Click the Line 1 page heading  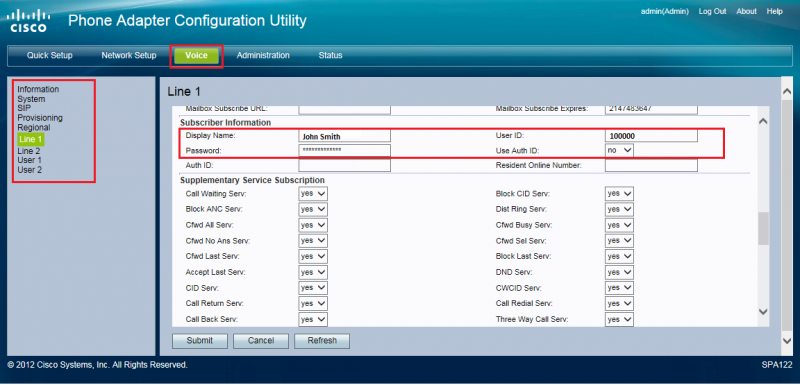pyautogui.click(x=184, y=92)
